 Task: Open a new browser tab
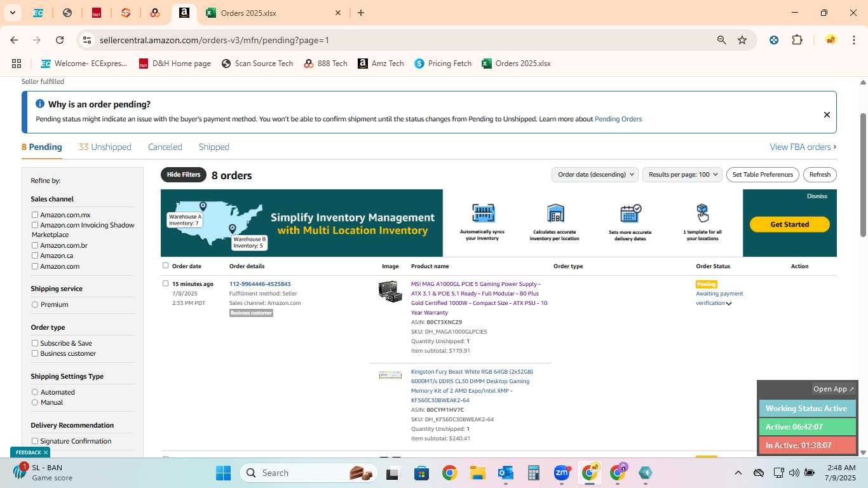361,13
